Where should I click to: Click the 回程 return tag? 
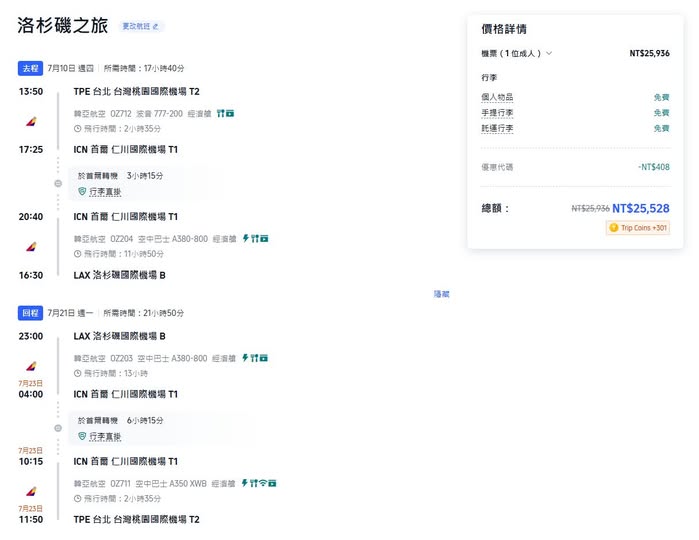click(x=30, y=313)
